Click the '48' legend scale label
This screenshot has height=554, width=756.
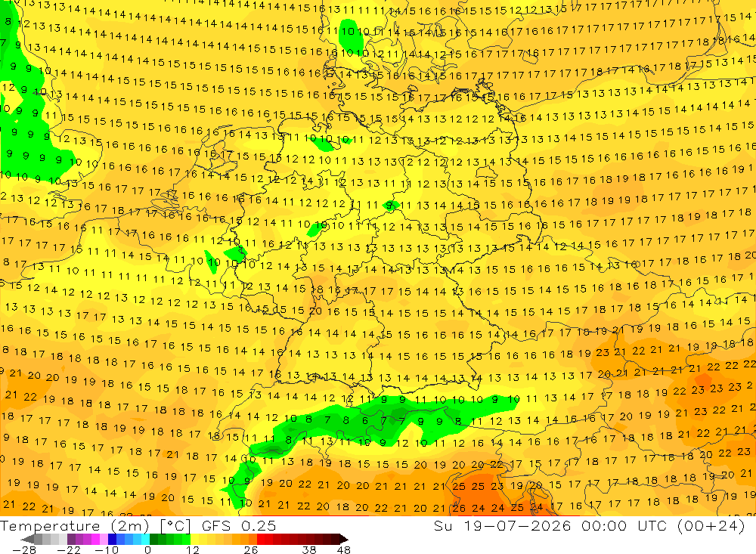[344, 550]
